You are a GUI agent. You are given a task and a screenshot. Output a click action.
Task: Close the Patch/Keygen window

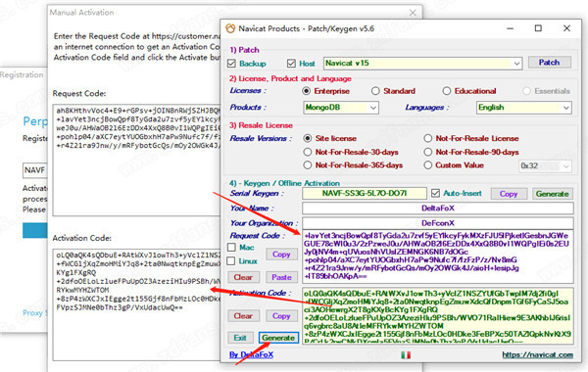(566, 28)
